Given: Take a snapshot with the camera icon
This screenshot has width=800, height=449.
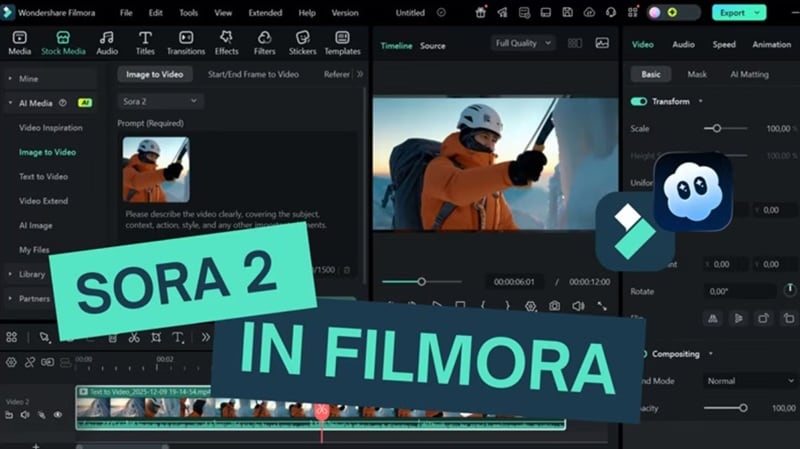Looking at the screenshot, I should [x=554, y=306].
